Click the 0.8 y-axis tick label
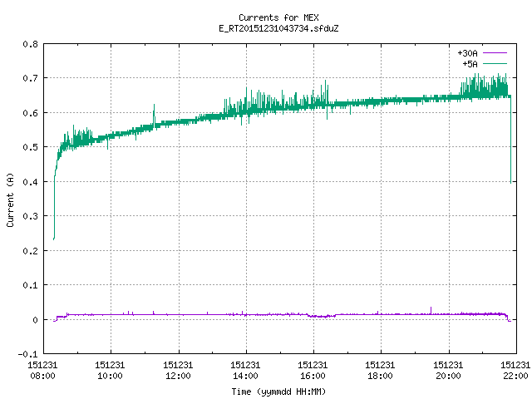 (x=30, y=44)
